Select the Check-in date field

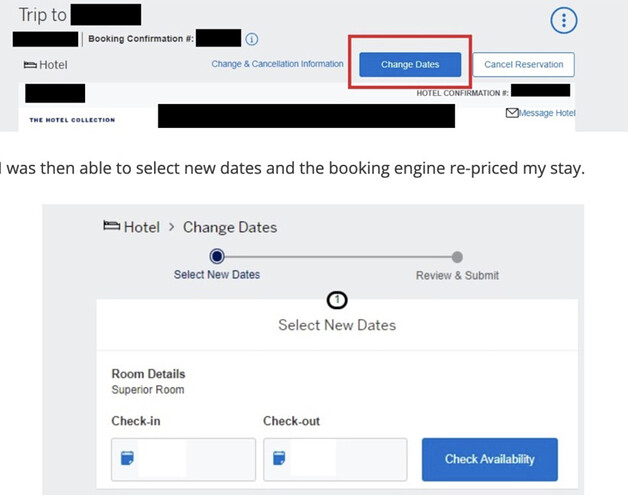coord(183,459)
